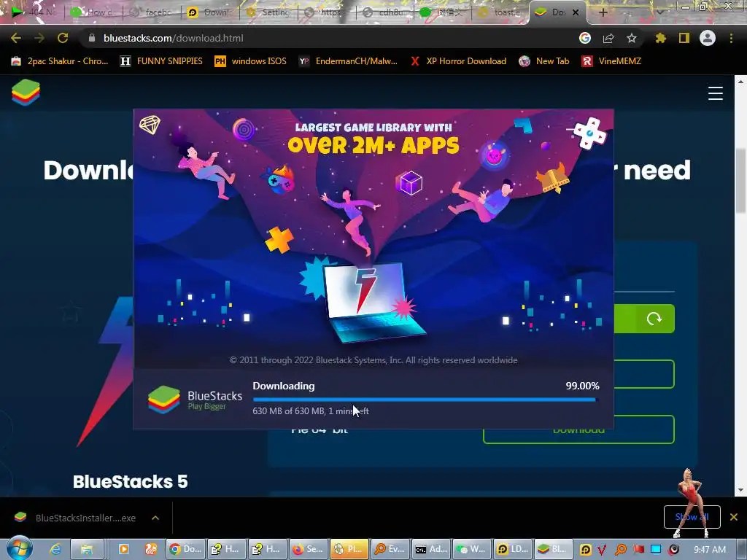Switch to the 'Ad...' command prompt taskbar item
Screen dimensions: 747x560
[430, 550]
